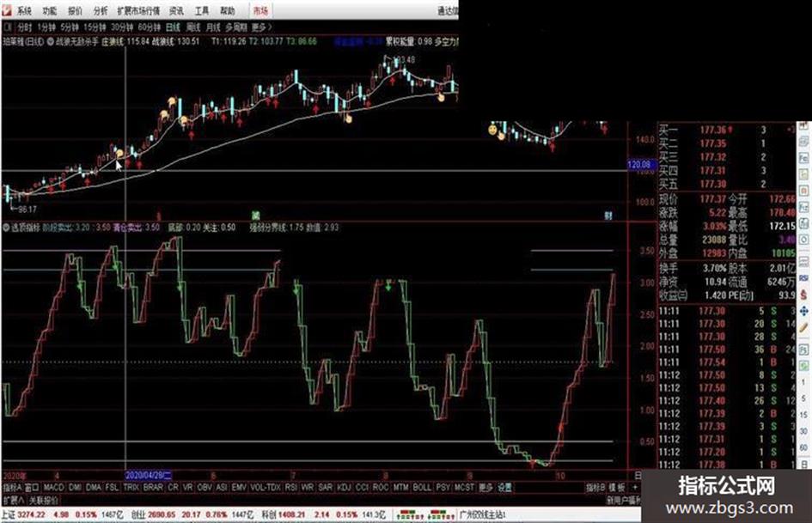Select the OBV indicator tab
The image size is (812, 523).
coord(205,487)
